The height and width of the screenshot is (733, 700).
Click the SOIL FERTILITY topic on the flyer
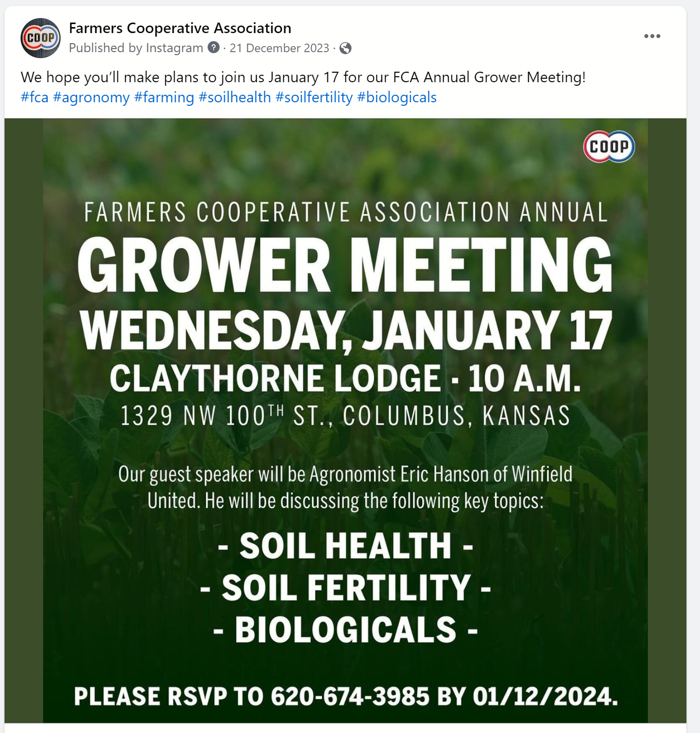pyautogui.click(x=345, y=588)
